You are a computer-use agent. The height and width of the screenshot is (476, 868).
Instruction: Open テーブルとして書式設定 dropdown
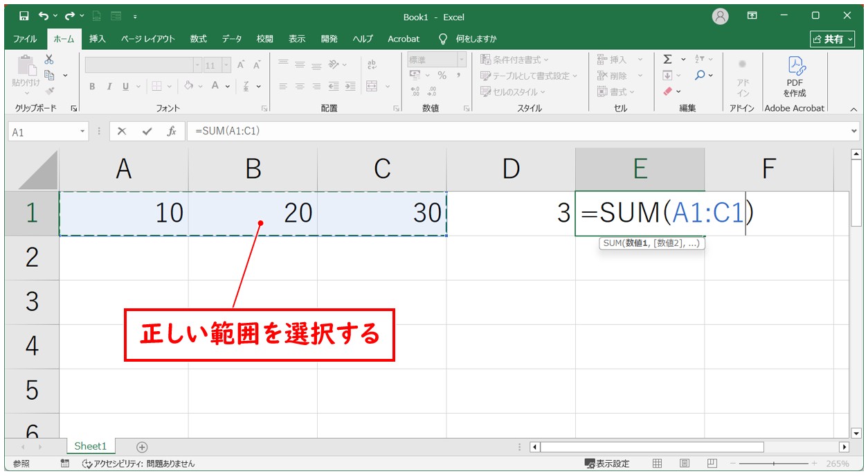click(529, 76)
